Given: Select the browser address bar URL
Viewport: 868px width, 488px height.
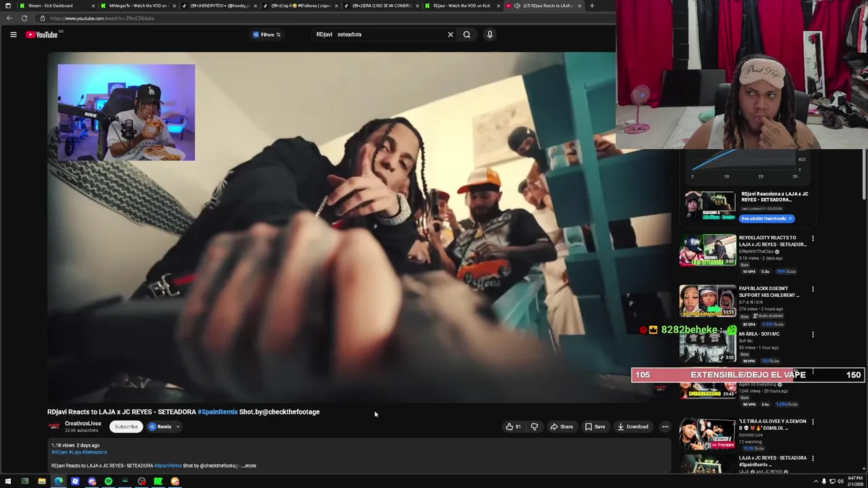Looking at the screenshot, I should [102, 18].
